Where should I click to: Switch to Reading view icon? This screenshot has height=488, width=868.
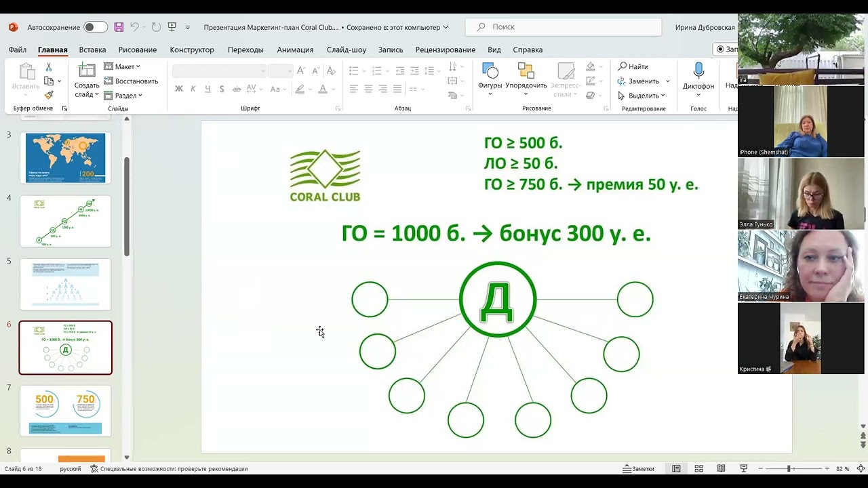coord(721,468)
